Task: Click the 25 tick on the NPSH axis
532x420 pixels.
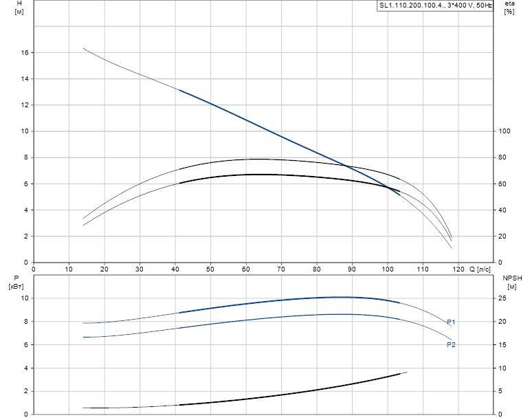Action: [502, 298]
